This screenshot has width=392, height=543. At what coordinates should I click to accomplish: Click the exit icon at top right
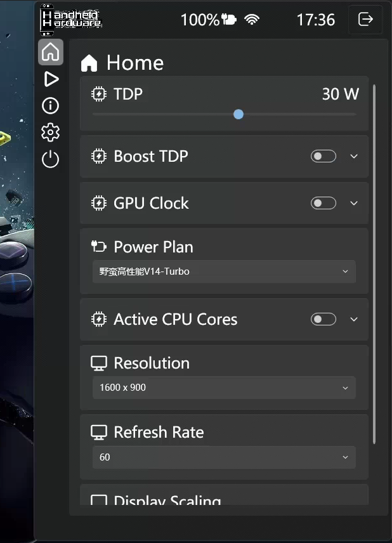click(366, 20)
